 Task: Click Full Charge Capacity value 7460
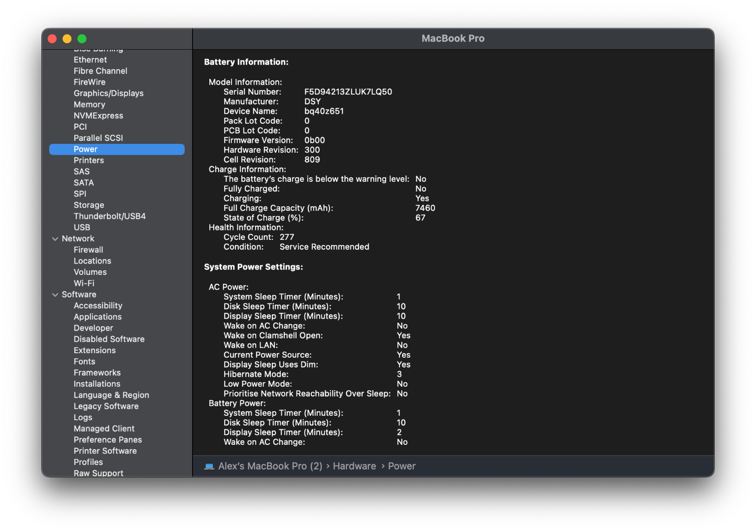425,208
